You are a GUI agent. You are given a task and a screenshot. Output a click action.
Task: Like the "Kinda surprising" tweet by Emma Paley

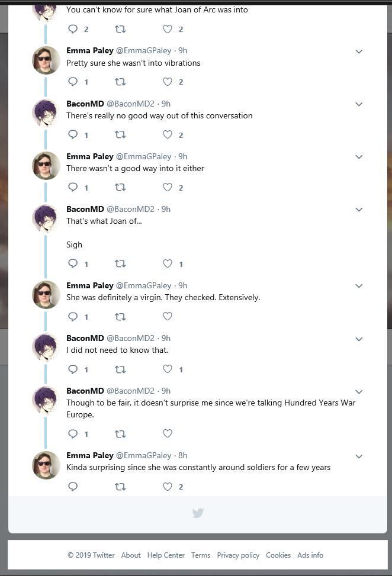[x=168, y=487]
